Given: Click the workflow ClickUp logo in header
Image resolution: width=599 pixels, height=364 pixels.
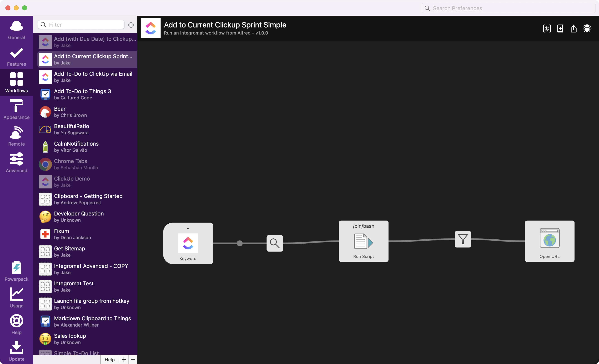Looking at the screenshot, I should click(x=151, y=28).
